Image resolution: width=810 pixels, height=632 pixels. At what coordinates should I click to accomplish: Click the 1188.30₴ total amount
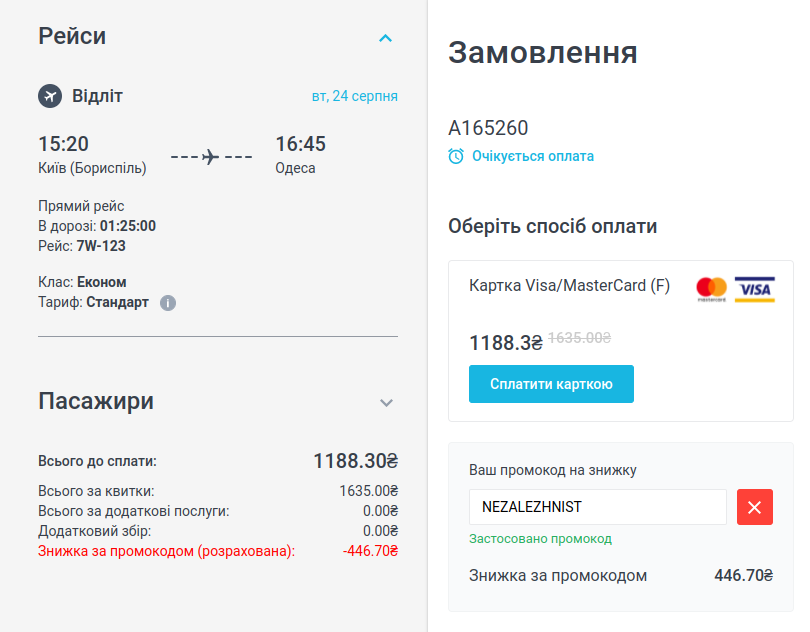(x=355, y=461)
